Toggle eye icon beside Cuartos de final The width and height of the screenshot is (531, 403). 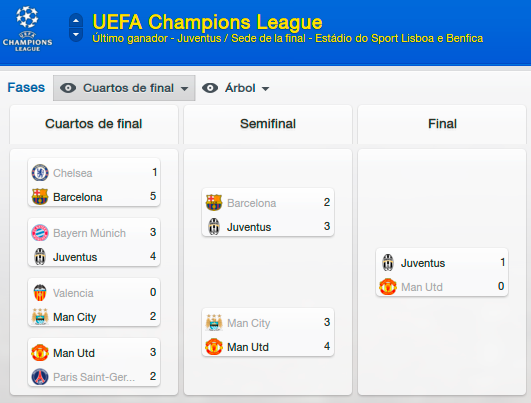[68, 88]
